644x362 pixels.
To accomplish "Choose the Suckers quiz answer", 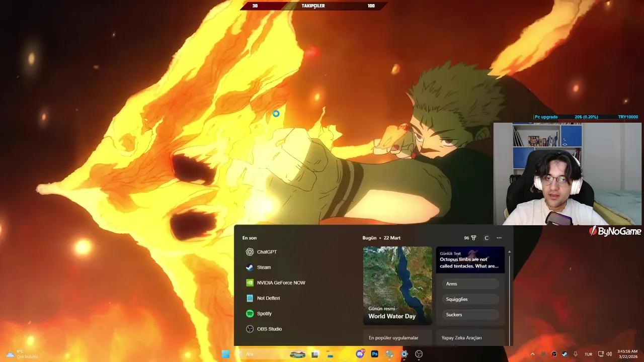I will pyautogui.click(x=470, y=315).
